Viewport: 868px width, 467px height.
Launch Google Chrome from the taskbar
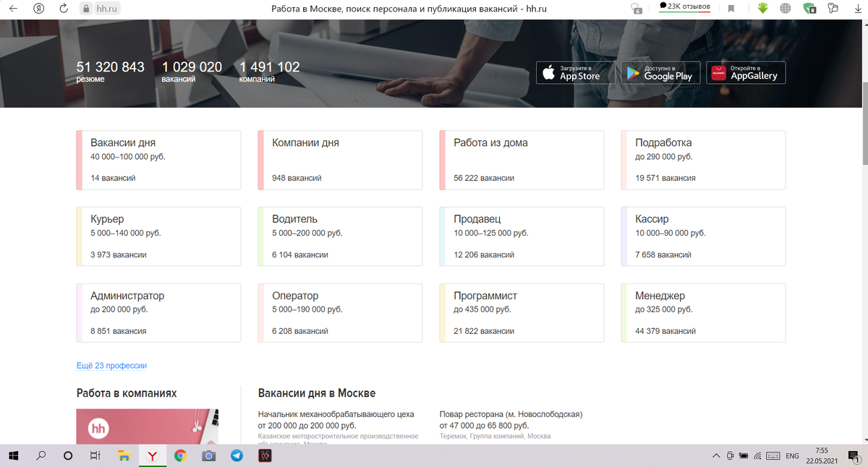181,455
